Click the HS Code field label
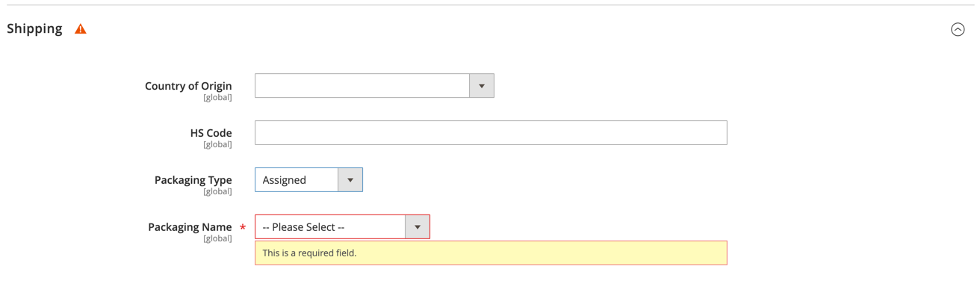The width and height of the screenshot is (980, 281). click(x=211, y=133)
